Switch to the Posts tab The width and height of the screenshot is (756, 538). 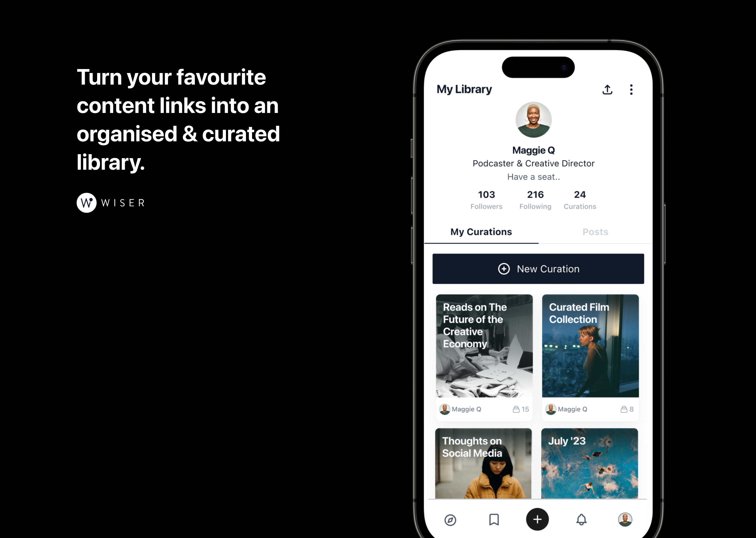pyautogui.click(x=594, y=232)
